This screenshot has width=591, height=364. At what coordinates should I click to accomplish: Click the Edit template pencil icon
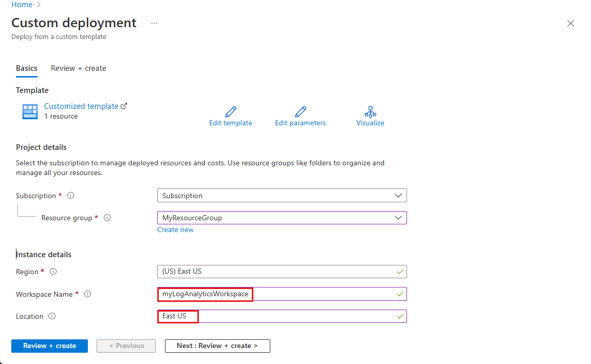pos(231,112)
